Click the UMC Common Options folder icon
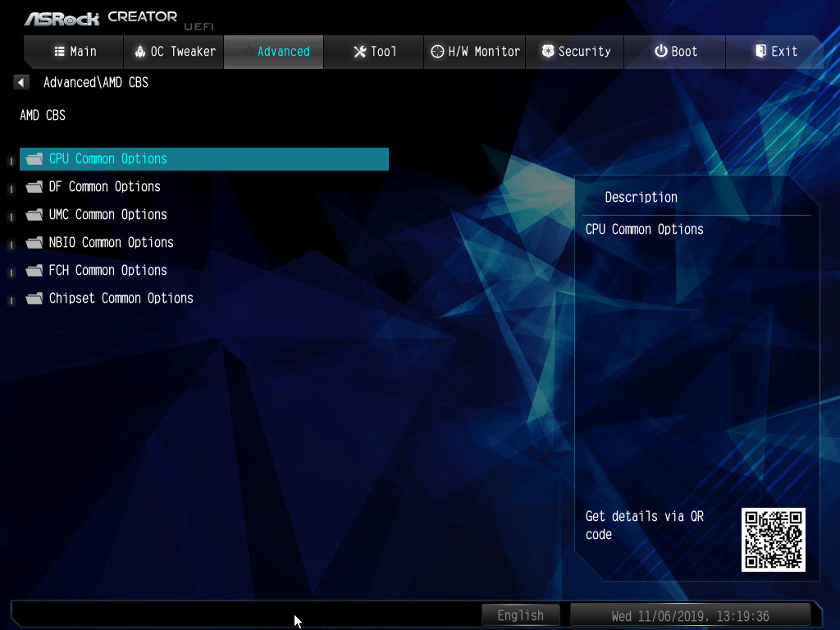This screenshot has height=630, width=840. point(34,215)
